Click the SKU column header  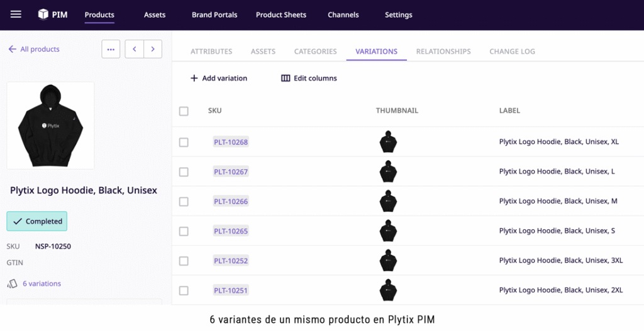(x=215, y=111)
